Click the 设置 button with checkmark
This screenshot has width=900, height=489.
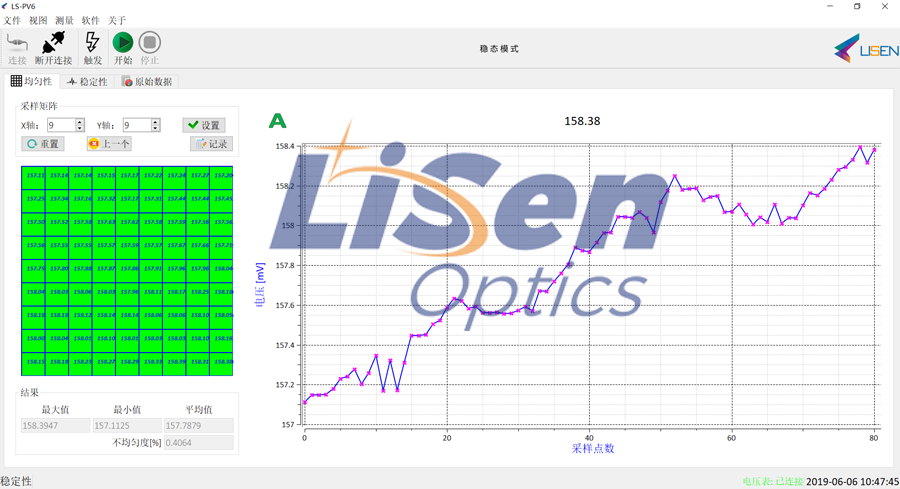[204, 125]
